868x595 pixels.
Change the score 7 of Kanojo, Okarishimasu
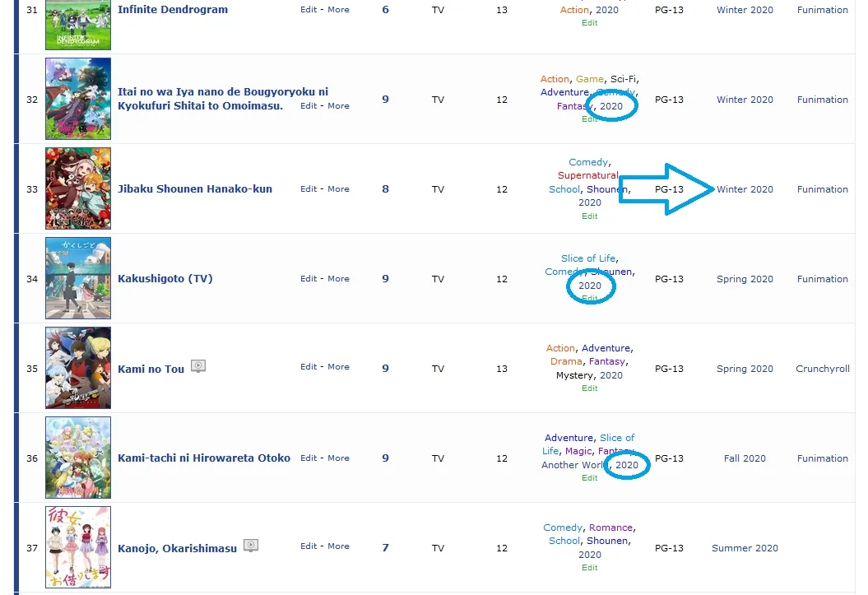pos(385,548)
